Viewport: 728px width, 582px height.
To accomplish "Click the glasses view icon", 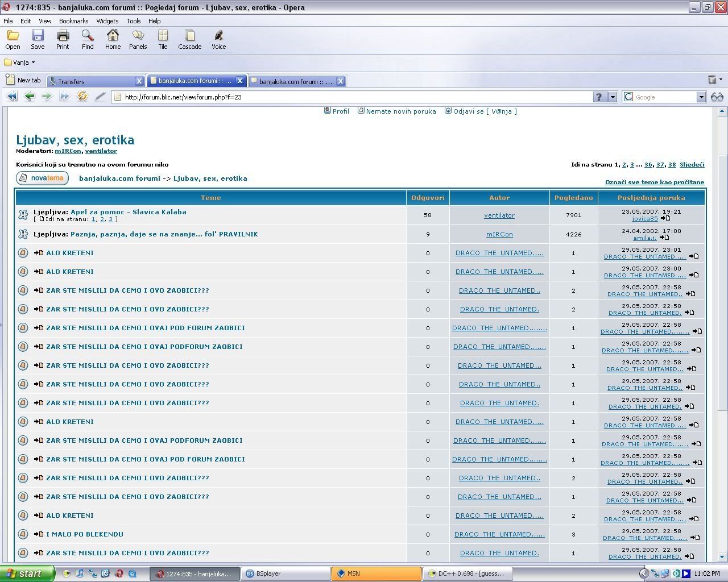I will (717, 97).
